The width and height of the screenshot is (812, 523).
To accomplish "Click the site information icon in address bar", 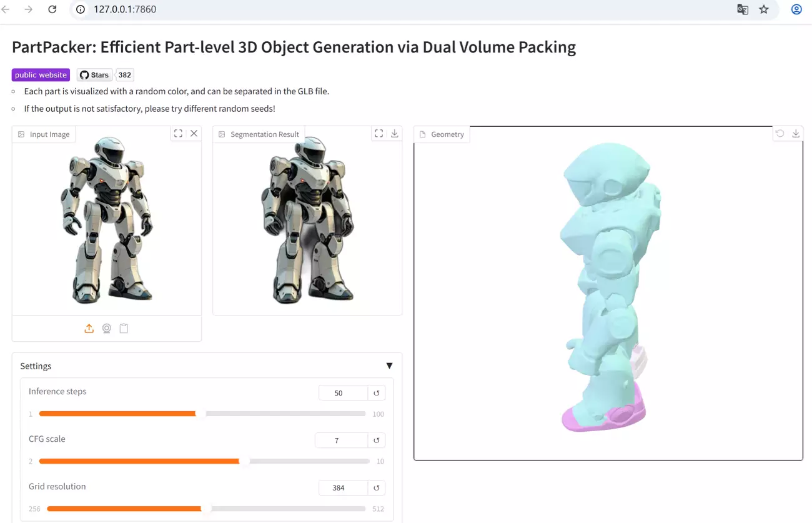I will (x=81, y=9).
